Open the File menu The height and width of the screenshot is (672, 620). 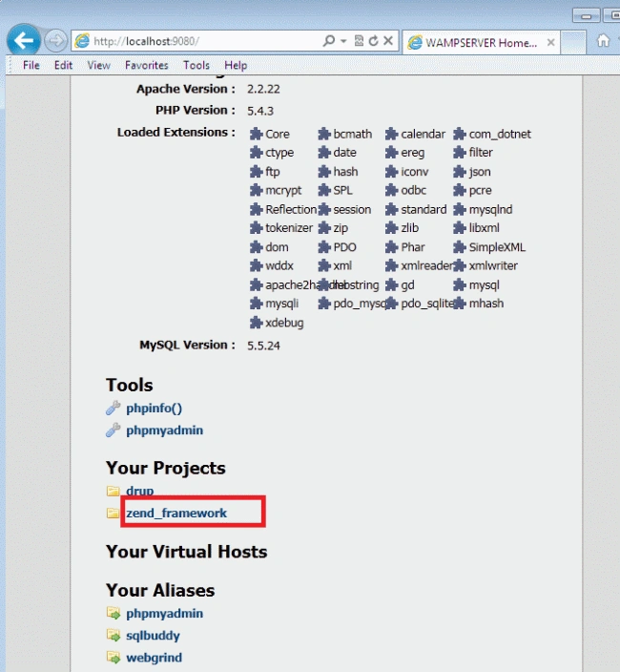coord(31,65)
